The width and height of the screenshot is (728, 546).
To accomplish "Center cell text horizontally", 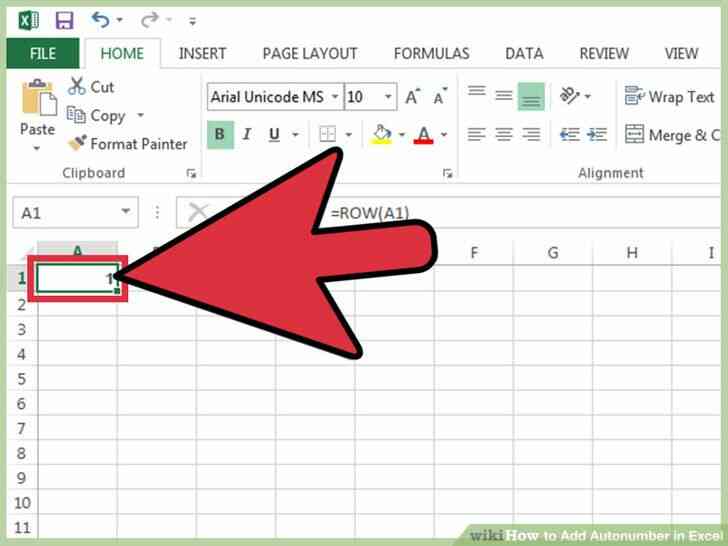I will 504,135.
